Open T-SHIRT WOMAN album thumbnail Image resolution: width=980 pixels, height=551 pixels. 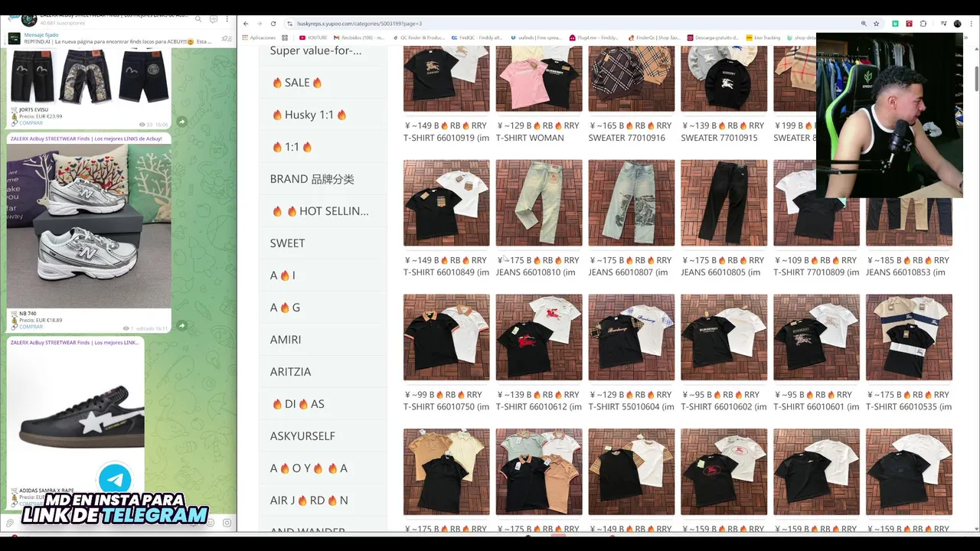[539, 78]
